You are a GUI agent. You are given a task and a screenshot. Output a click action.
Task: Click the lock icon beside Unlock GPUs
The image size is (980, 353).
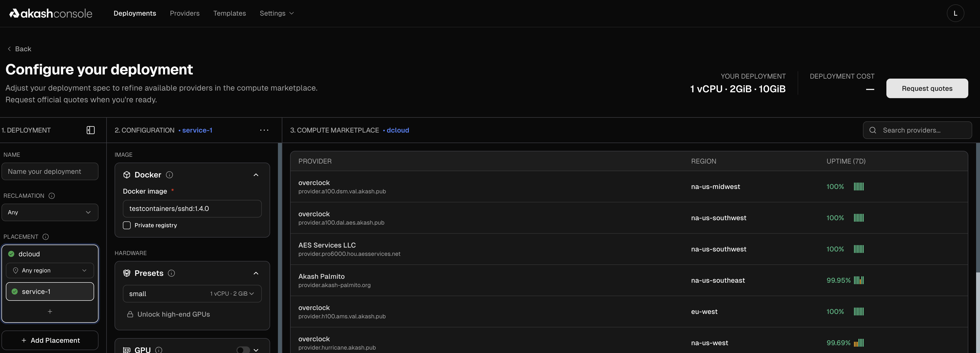[x=130, y=314]
